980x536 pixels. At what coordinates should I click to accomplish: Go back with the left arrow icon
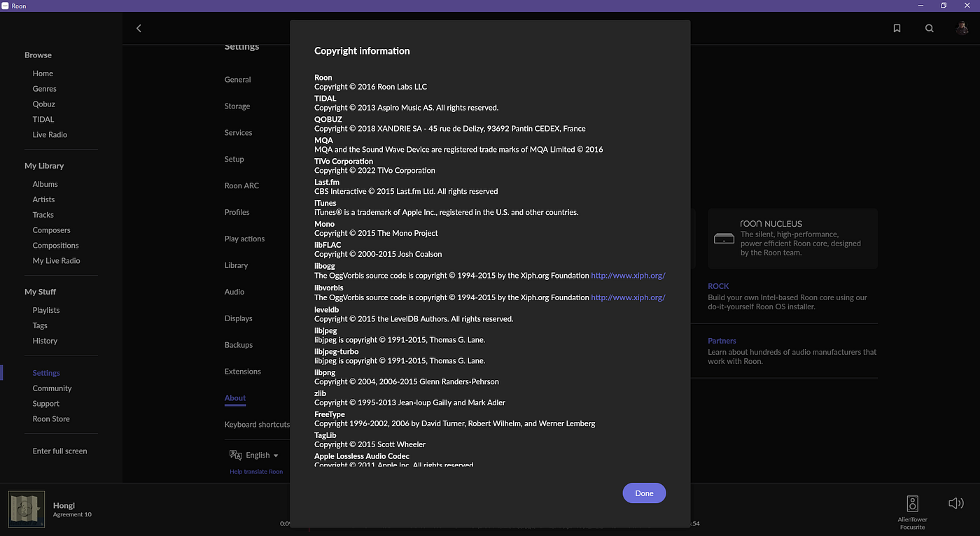click(139, 29)
